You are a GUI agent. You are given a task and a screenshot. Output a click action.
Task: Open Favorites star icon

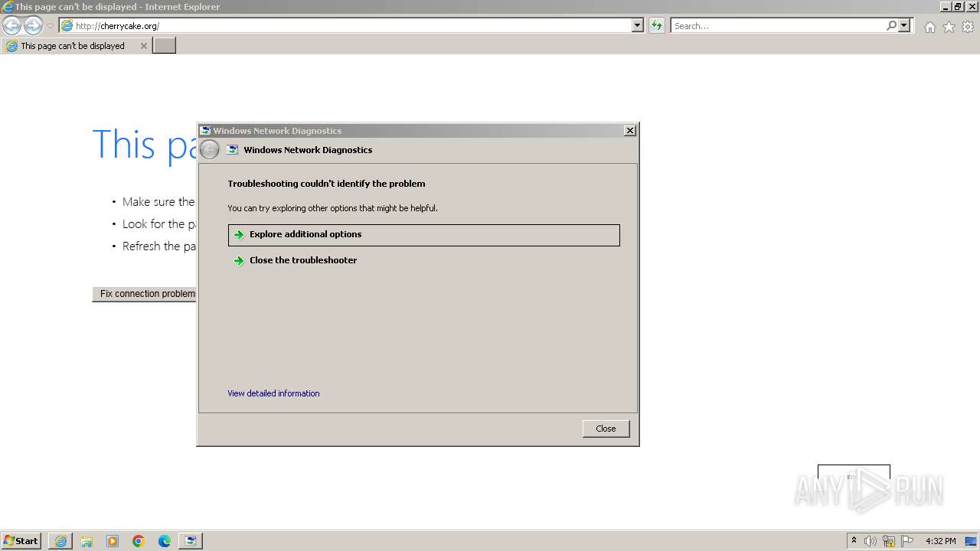(x=949, y=27)
